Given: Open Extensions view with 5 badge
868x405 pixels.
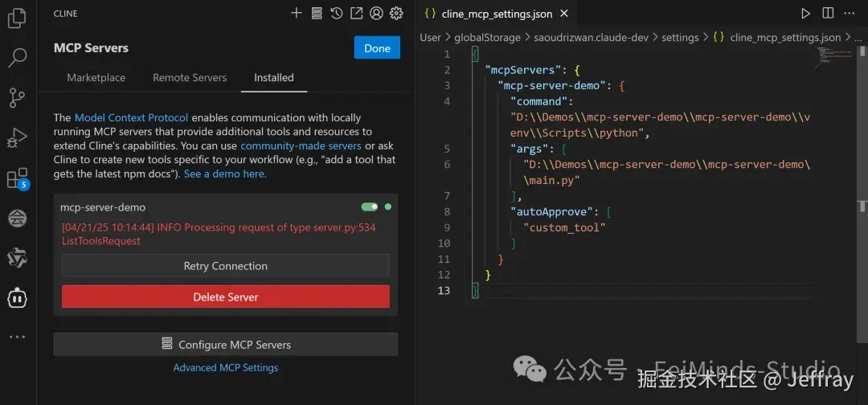Looking at the screenshot, I should coord(17,178).
